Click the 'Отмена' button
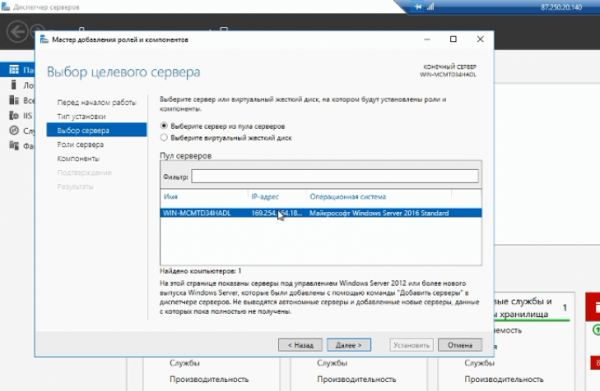Screen dimensions: 600x391 coord(460,345)
